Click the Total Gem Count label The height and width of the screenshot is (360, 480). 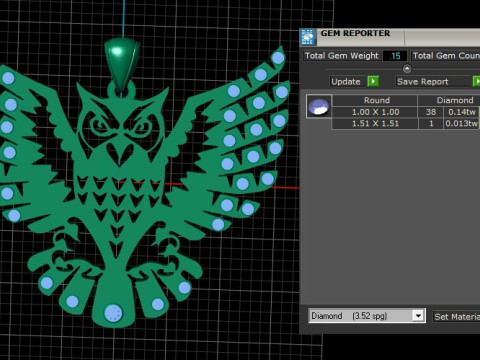click(x=446, y=56)
